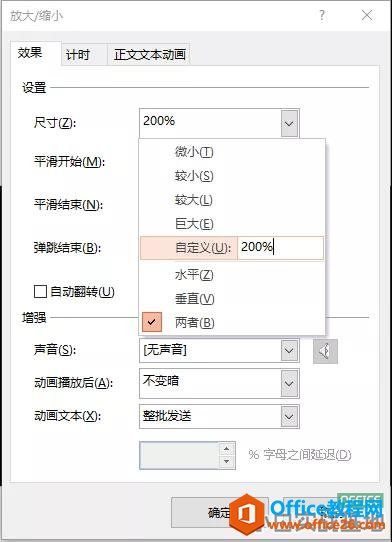The image size is (392, 542).
Task: Switch to the 计时 tab
Action: coord(78,55)
